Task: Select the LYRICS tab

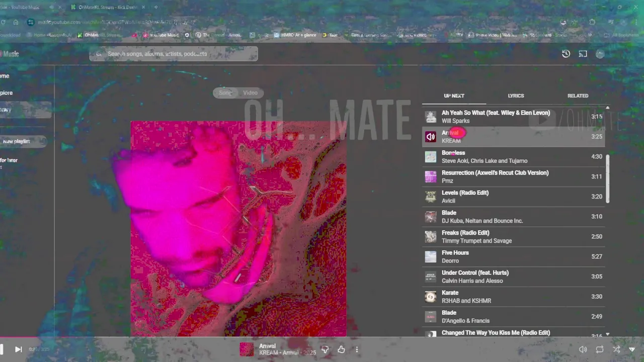Action: click(516, 96)
